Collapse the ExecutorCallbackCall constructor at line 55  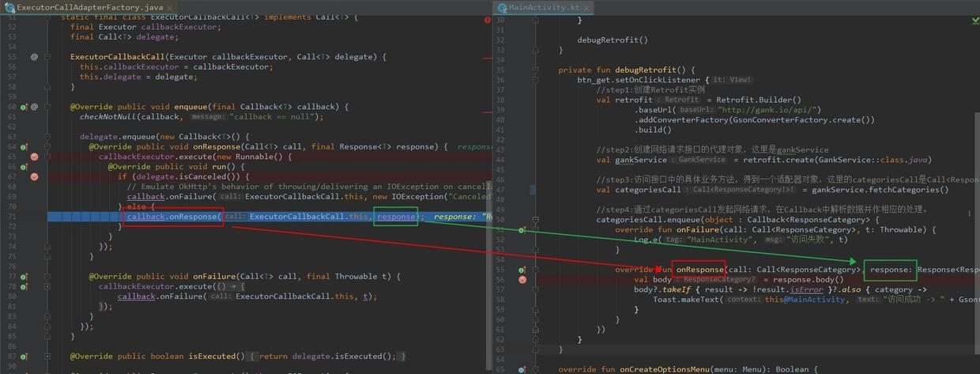(x=47, y=57)
